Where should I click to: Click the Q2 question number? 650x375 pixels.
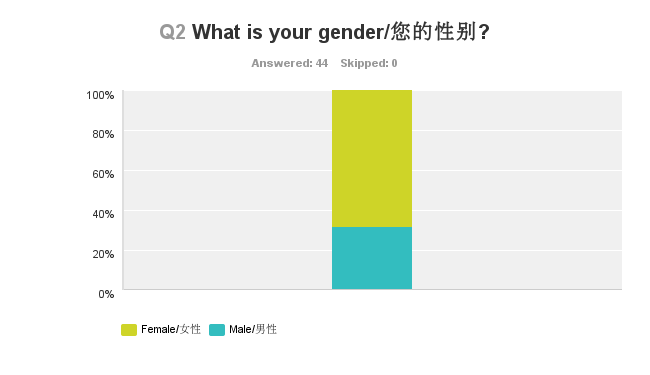click(172, 32)
